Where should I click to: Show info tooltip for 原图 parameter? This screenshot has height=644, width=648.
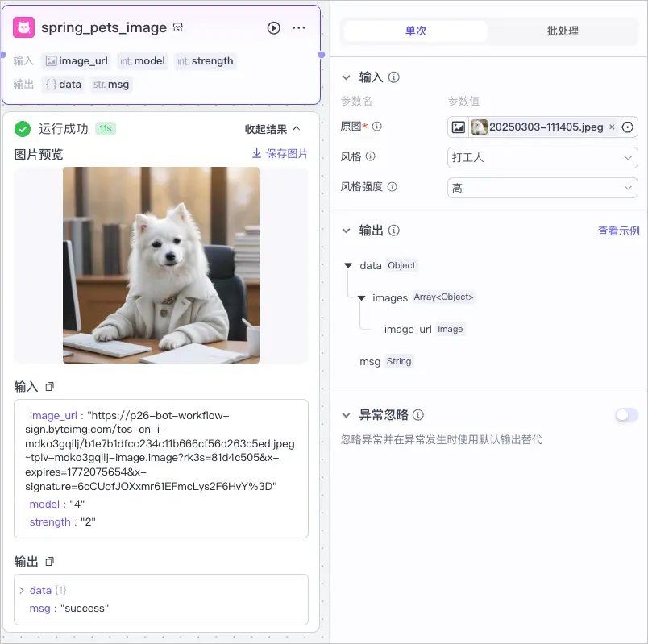click(377, 126)
